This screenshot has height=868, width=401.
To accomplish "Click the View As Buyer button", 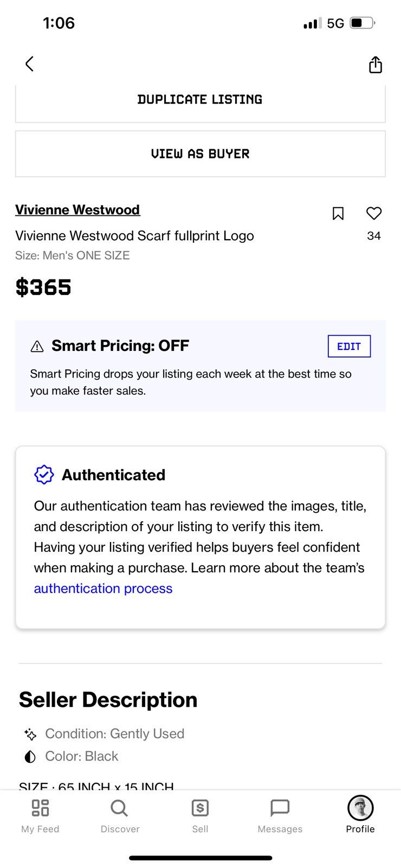I will pos(200,154).
